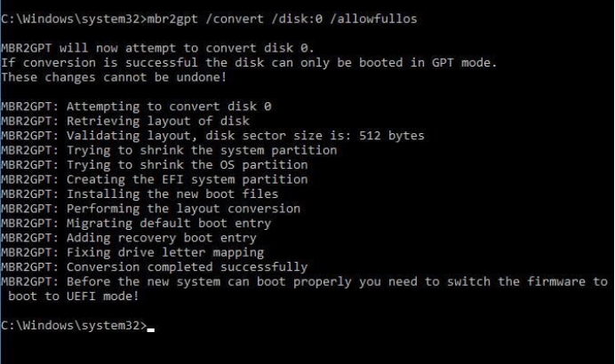Click the mbr2gpt command text
This screenshot has height=364, width=615.
click(172, 20)
